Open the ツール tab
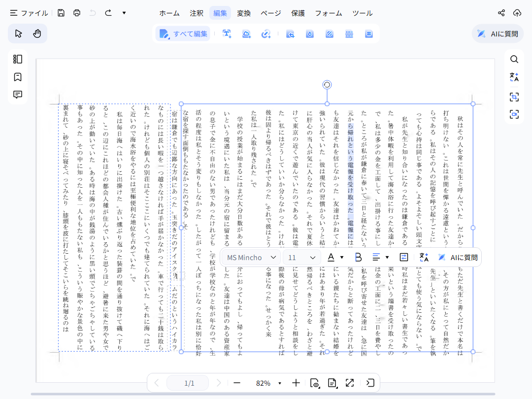The image size is (532, 399). [x=363, y=13]
